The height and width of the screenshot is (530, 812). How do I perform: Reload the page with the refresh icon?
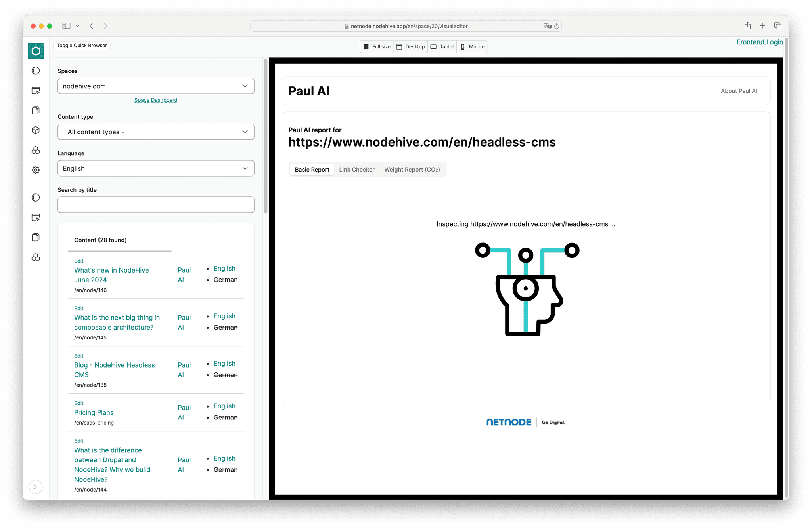tap(557, 26)
